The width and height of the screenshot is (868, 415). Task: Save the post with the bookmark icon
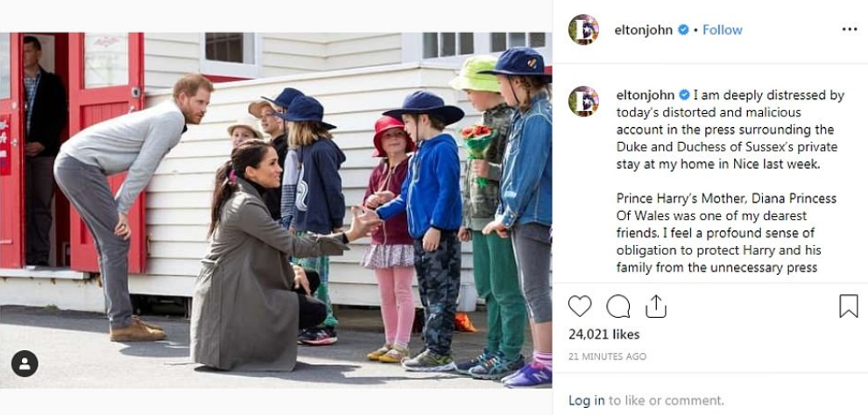848,306
